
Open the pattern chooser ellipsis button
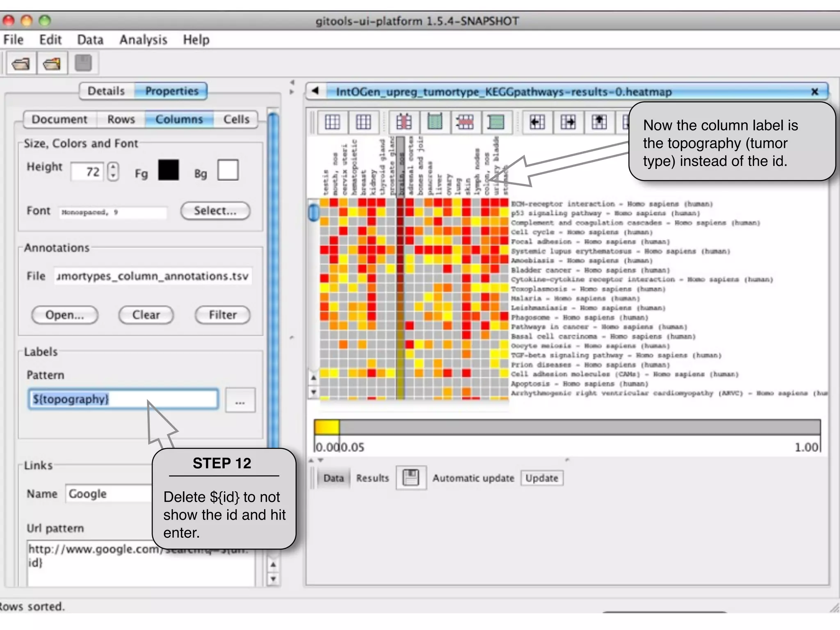click(240, 400)
